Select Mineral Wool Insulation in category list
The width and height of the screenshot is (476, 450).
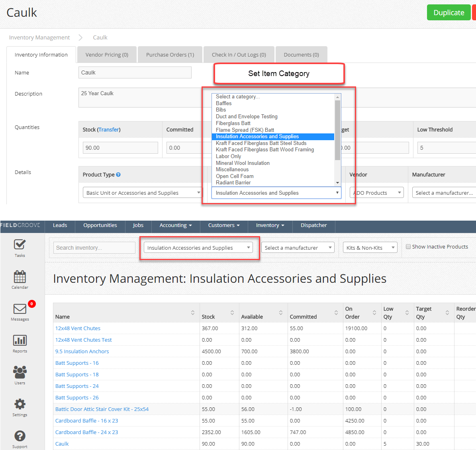pos(243,163)
